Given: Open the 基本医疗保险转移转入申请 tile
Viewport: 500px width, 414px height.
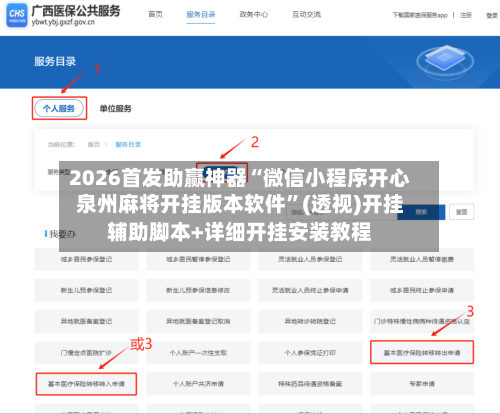Looking at the screenshot, I should [x=86, y=384].
